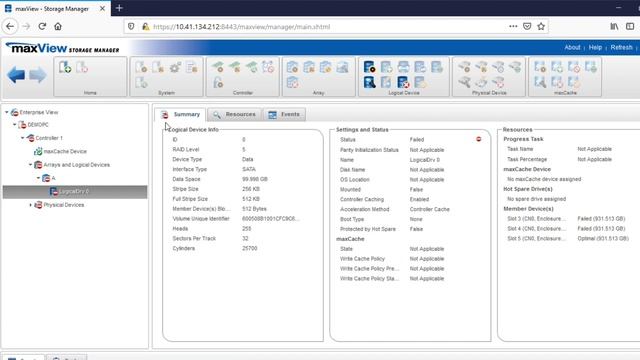Viewport: 640px width, 360px height.
Task: Switch to the Summary tab
Action: pyautogui.click(x=180, y=115)
